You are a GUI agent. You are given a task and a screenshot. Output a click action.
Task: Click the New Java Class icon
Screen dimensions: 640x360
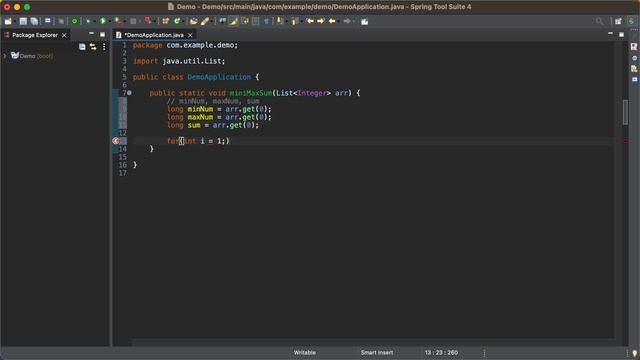tap(177, 21)
